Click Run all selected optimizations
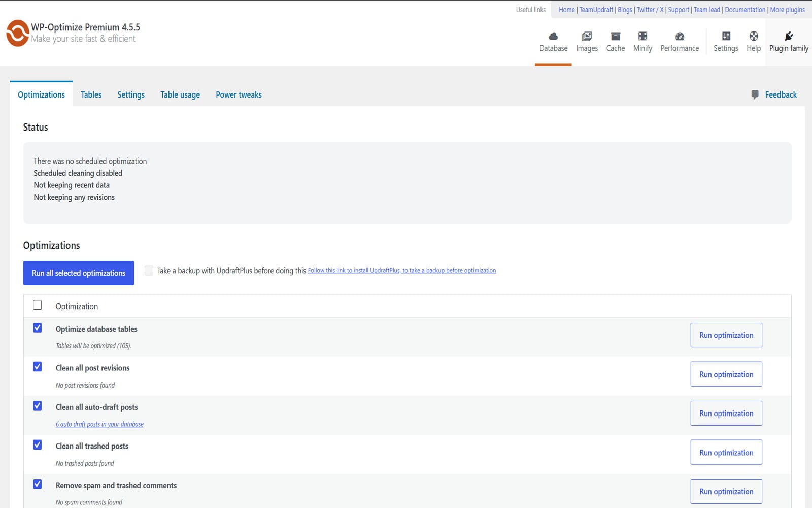 coord(79,273)
